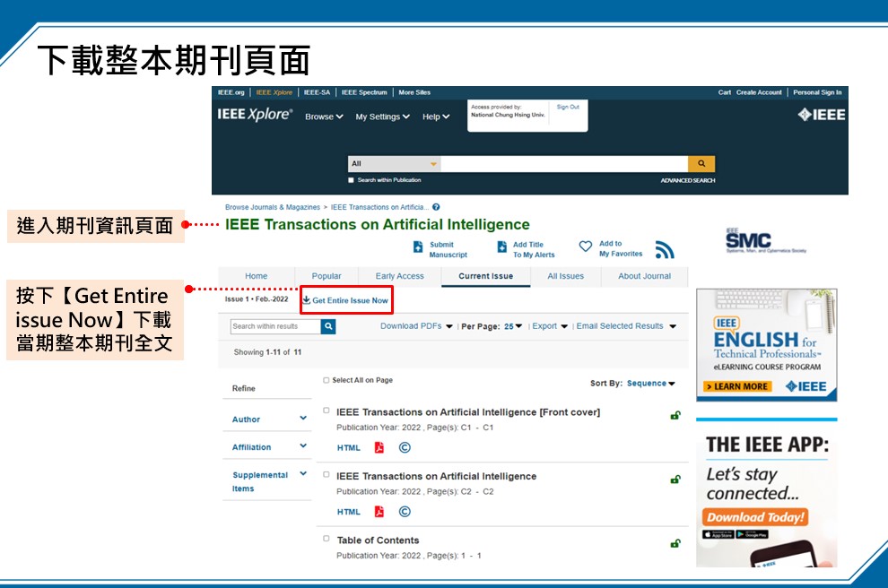Click the Search within results input field
The image size is (888, 588).
click(275, 326)
